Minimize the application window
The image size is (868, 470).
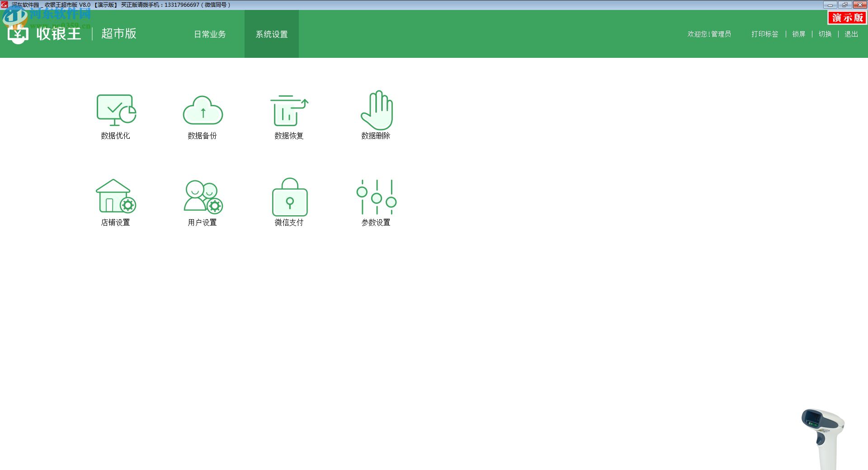coord(830,5)
